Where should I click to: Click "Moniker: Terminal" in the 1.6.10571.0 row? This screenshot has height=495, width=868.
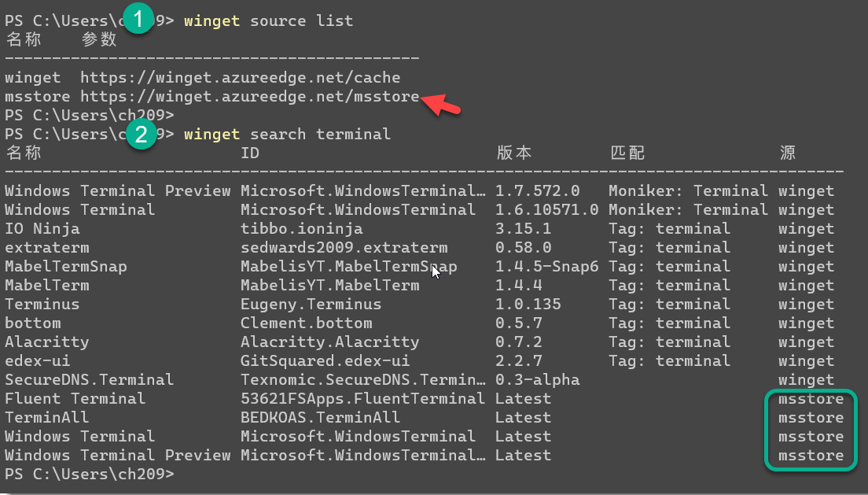tap(688, 209)
